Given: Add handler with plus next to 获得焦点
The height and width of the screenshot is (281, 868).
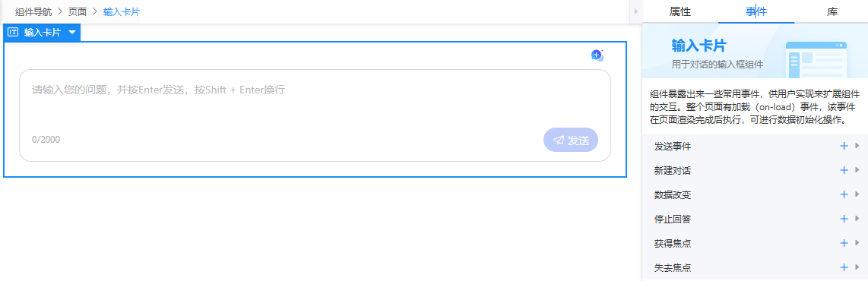Looking at the screenshot, I should coord(844,243).
